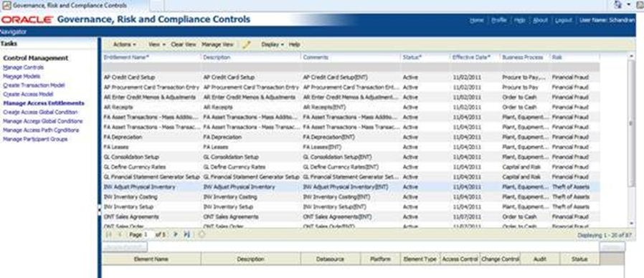Open the View dropdown menu
Image resolution: width=644 pixels, height=278 pixels.
point(157,44)
